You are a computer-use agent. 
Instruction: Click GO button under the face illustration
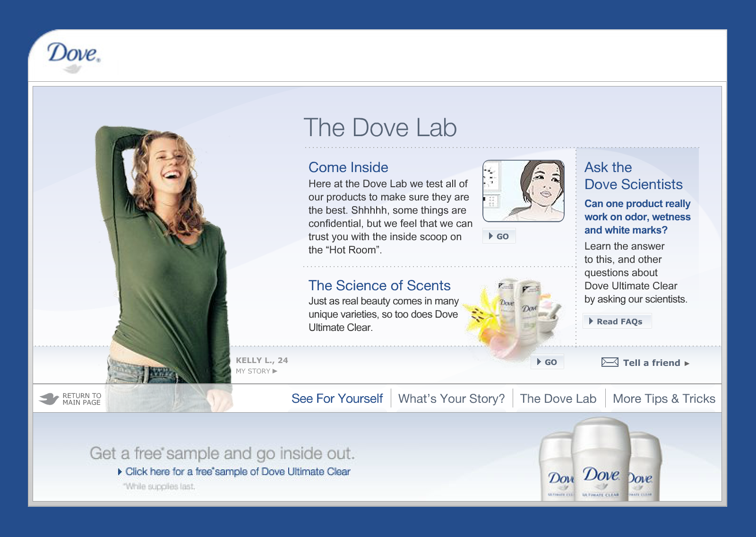tap(499, 236)
